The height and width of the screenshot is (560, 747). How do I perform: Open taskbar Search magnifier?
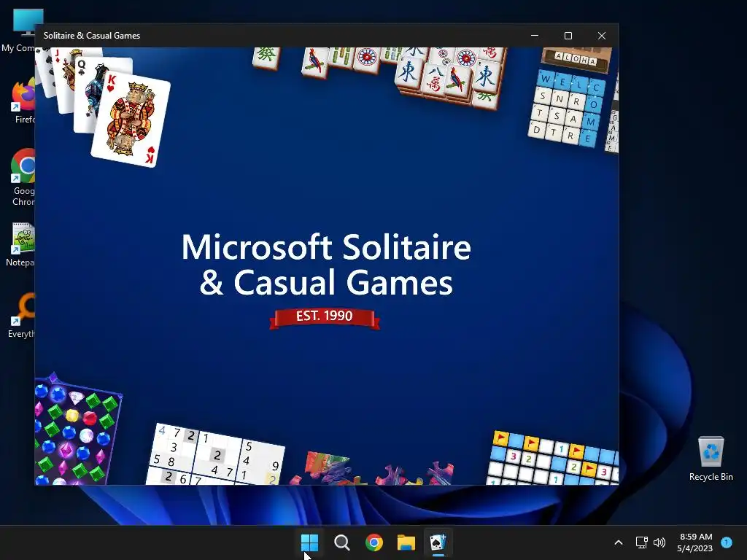click(x=341, y=542)
